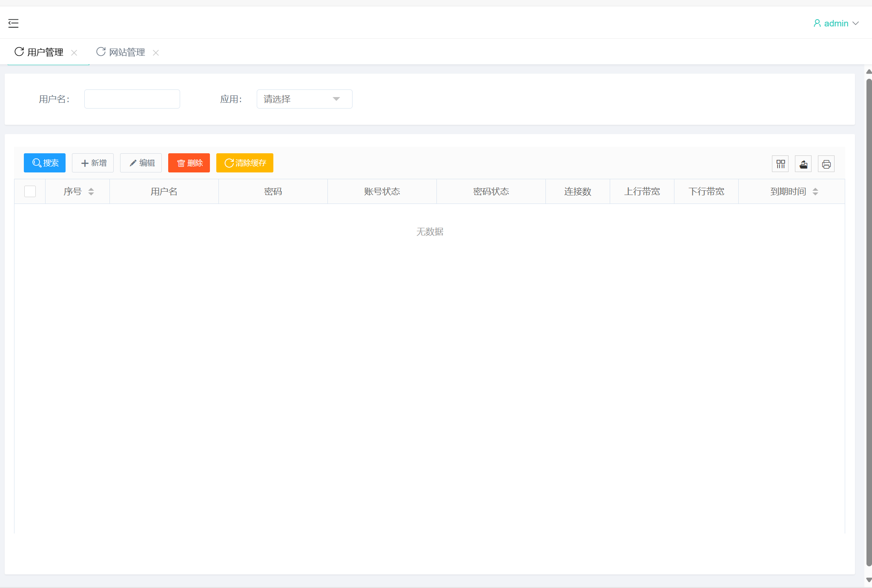Open the 应用 请选择 dropdown
Image resolution: width=872 pixels, height=588 pixels.
[304, 99]
